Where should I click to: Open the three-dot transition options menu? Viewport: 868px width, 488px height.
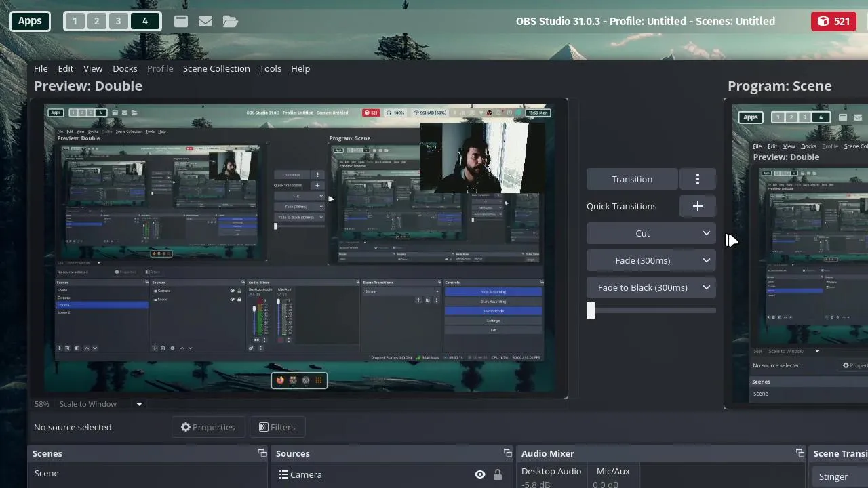698,179
